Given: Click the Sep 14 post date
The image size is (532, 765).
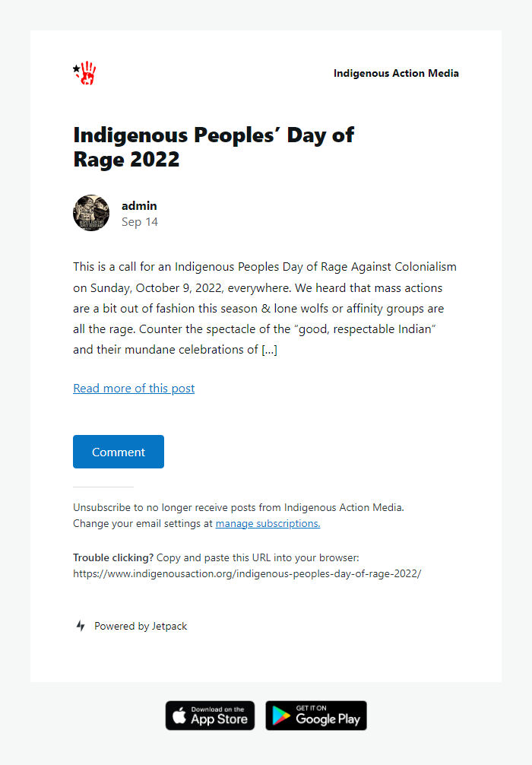Looking at the screenshot, I should 140,221.
